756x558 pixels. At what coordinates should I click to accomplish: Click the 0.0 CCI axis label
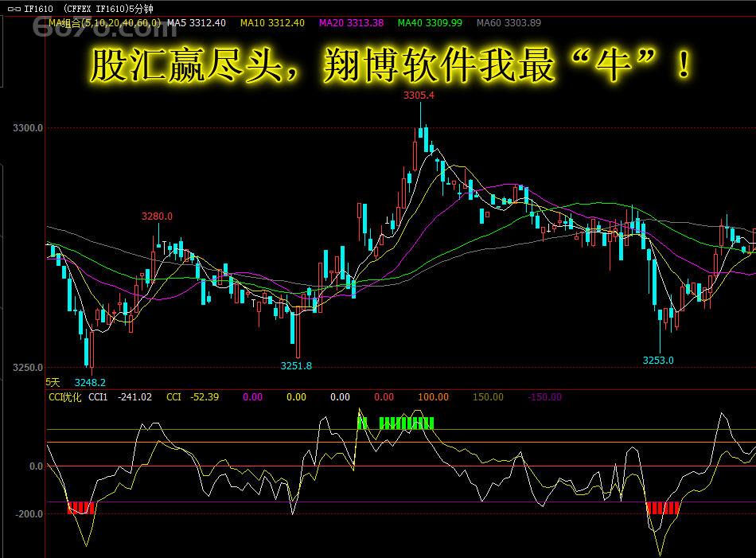pos(36,466)
